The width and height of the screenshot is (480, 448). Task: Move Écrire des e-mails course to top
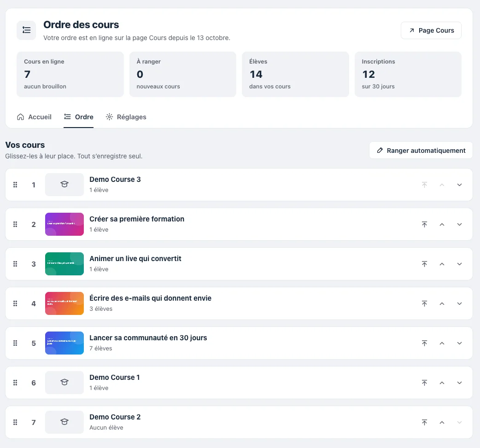(x=424, y=303)
